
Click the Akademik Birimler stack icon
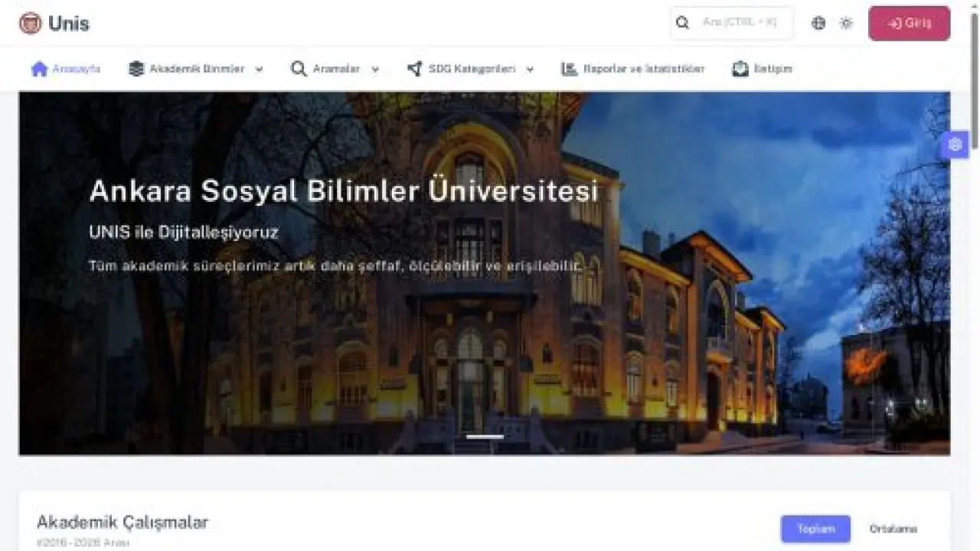tap(136, 69)
